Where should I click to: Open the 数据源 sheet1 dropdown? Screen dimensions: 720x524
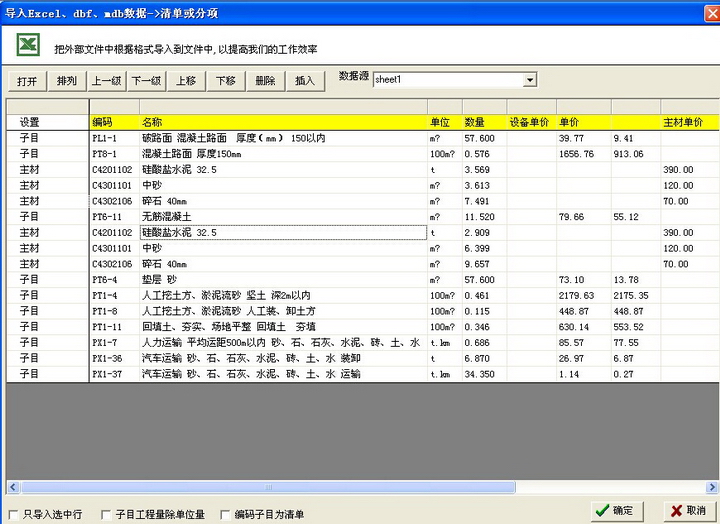tap(530, 80)
